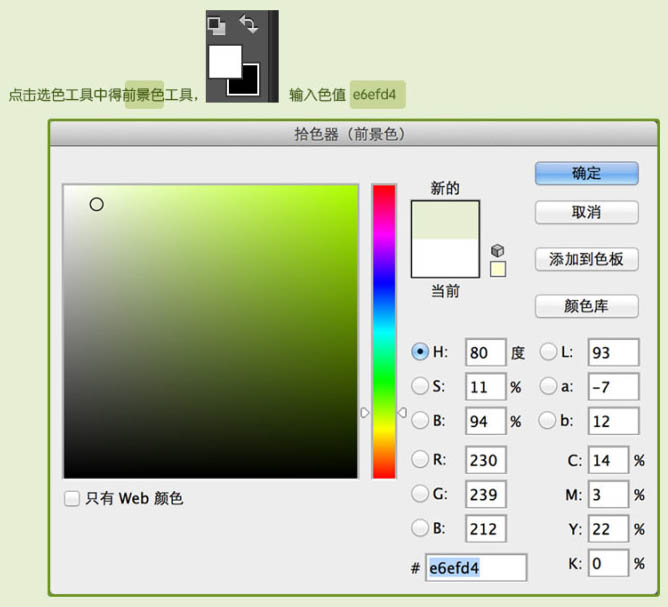This screenshot has width=668, height=607.
Task: Click the black background color swatch
Action: pyautogui.click(x=248, y=85)
